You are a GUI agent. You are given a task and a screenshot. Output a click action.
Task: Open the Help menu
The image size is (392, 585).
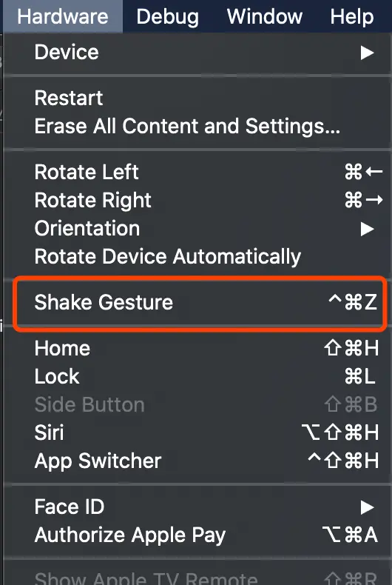click(x=352, y=16)
